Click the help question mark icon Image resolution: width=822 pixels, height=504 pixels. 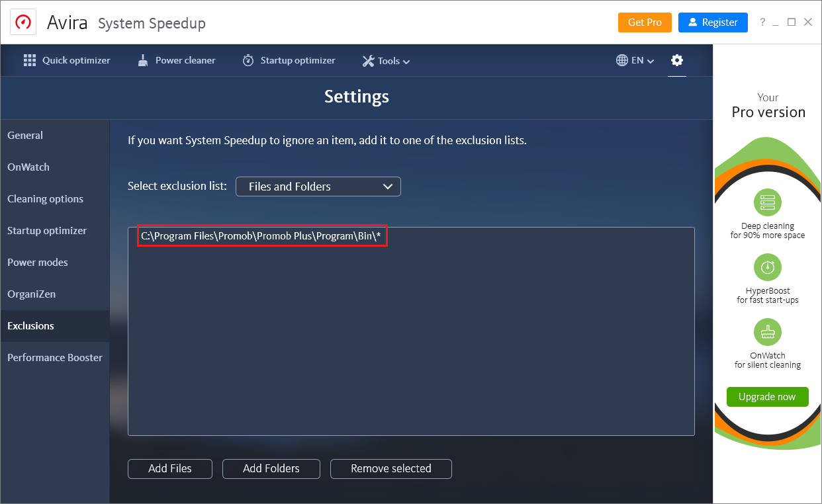tap(762, 22)
